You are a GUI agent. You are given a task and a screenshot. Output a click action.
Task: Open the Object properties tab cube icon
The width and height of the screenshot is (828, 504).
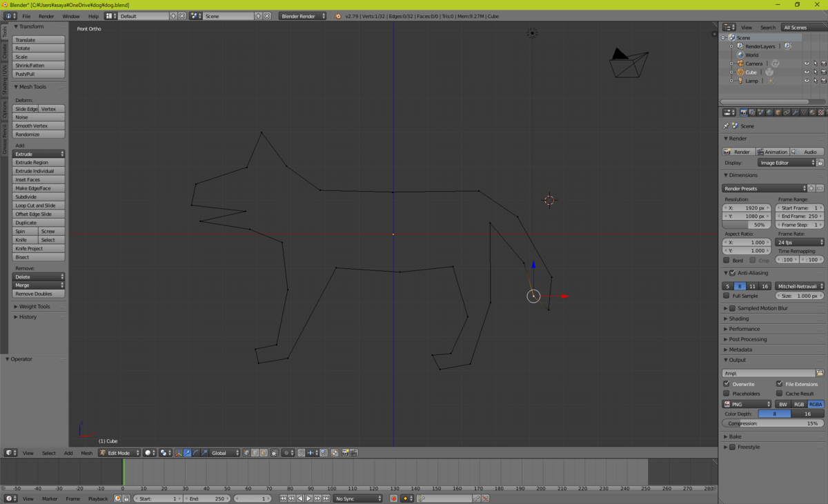tap(778, 112)
